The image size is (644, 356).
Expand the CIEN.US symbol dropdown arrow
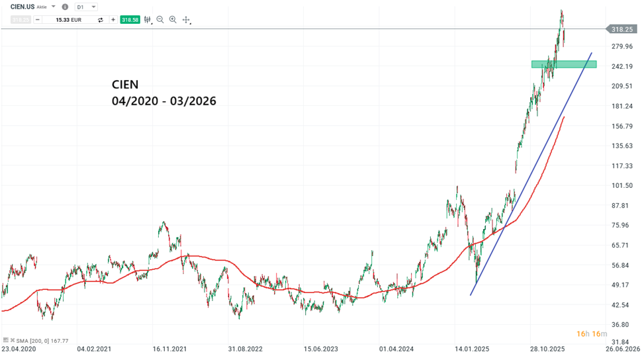pyautogui.click(x=54, y=7)
